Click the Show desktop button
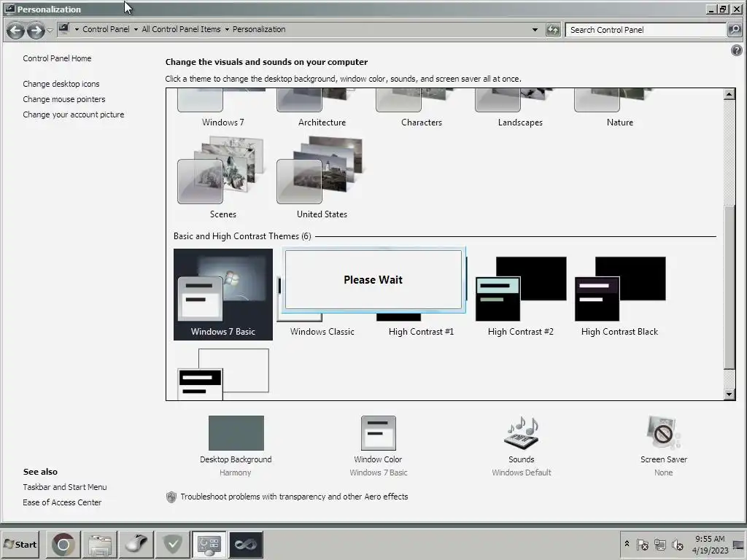The height and width of the screenshot is (560, 747). 738,545
